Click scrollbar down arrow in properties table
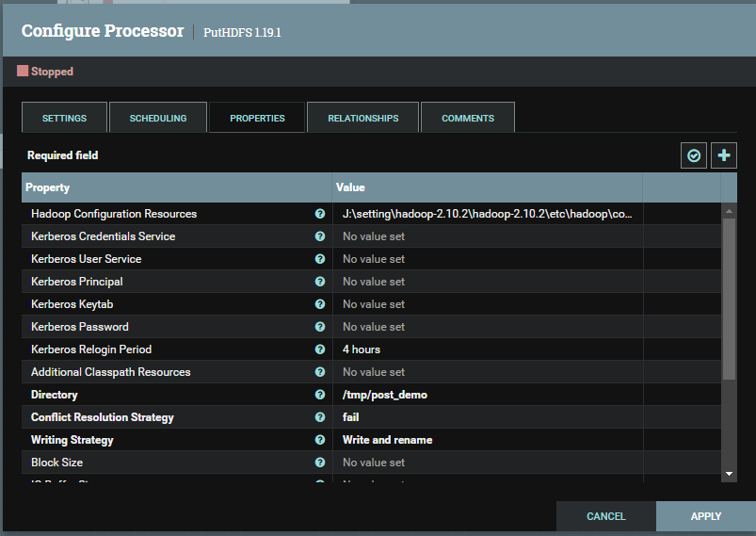The height and width of the screenshot is (536, 756). coord(729,474)
